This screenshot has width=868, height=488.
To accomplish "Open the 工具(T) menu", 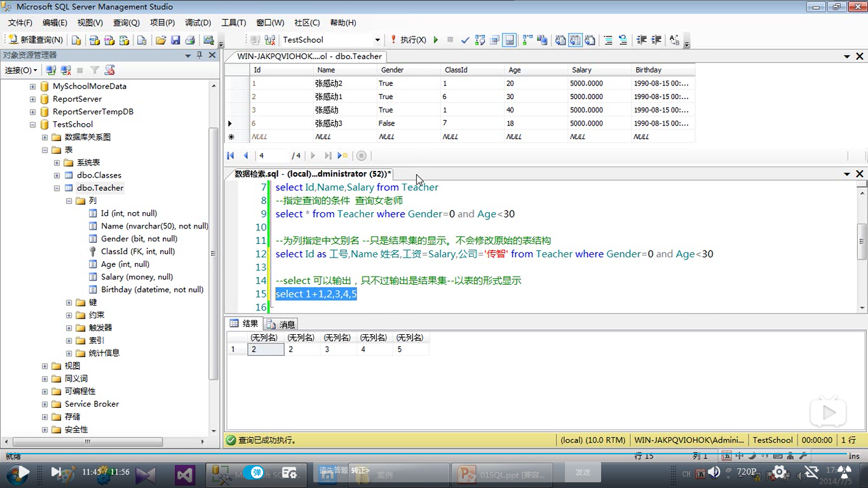I will coord(234,22).
